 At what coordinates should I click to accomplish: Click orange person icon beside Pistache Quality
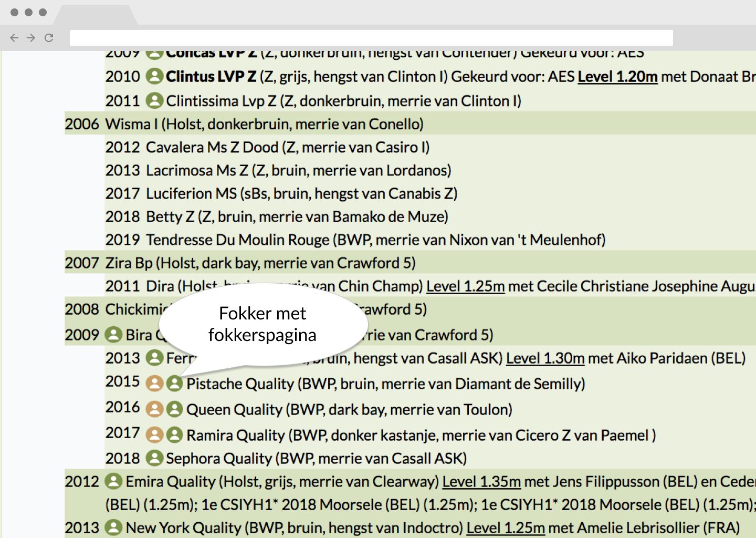coord(154,384)
